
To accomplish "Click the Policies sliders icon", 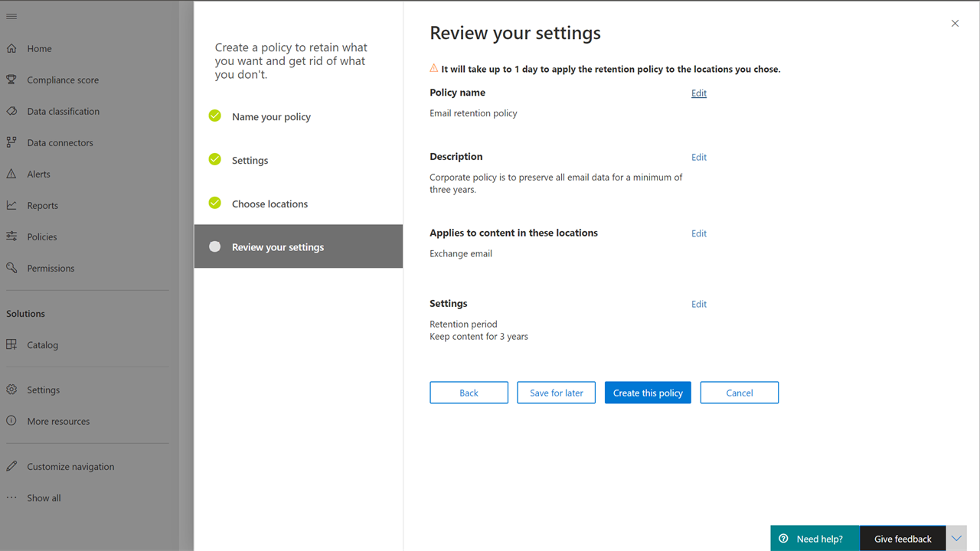I will point(11,236).
